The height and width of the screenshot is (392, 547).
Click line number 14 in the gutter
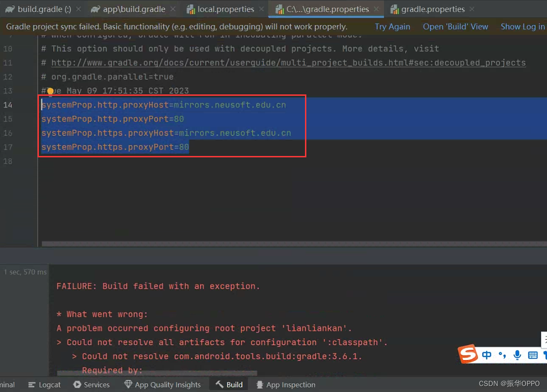coord(8,105)
